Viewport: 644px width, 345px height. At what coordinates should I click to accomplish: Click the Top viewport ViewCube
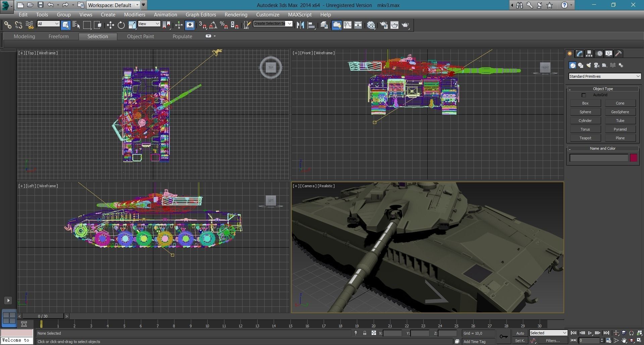(x=271, y=68)
